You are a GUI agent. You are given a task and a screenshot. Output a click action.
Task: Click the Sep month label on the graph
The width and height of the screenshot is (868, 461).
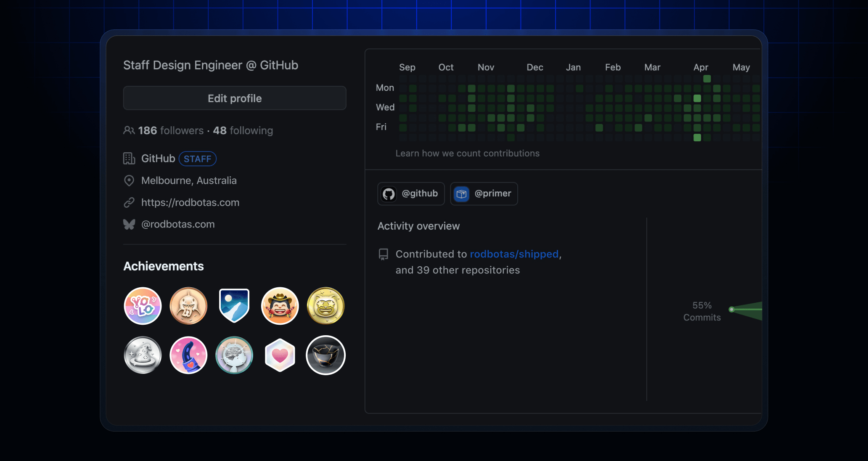(407, 67)
